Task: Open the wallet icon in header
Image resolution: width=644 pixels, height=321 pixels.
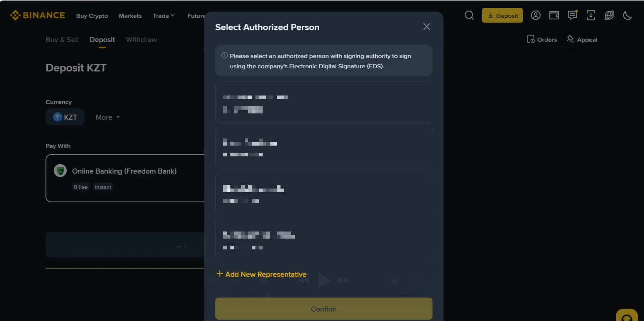Action: tap(554, 15)
